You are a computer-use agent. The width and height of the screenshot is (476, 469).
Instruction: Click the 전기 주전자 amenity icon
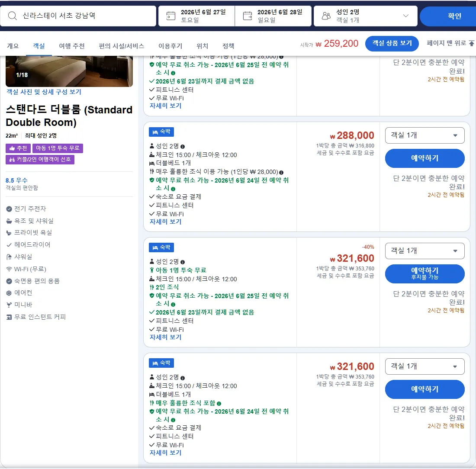pos(9,209)
